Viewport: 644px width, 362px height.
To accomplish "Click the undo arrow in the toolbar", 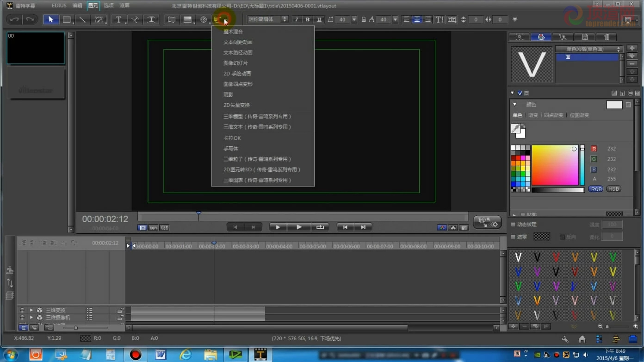I will tap(15, 19).
